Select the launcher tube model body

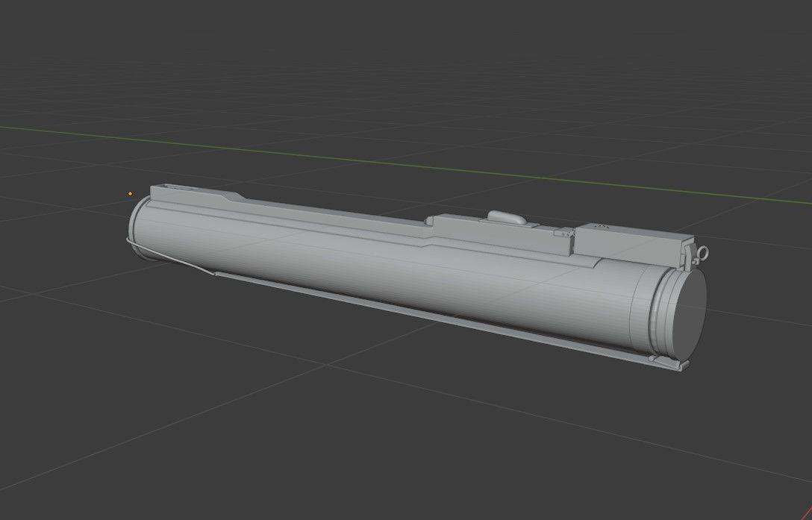tap(388, 275)
